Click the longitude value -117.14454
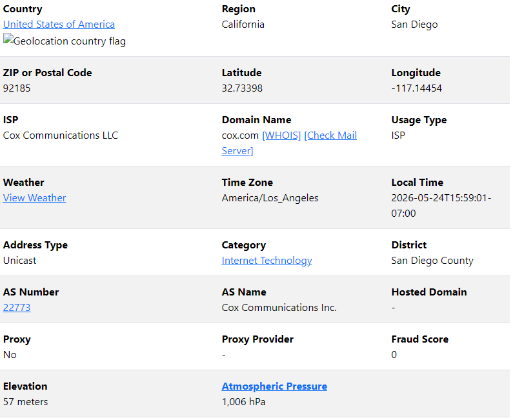Image resolution: width=513 pixels, height=420 pixels. coord(416,88)
